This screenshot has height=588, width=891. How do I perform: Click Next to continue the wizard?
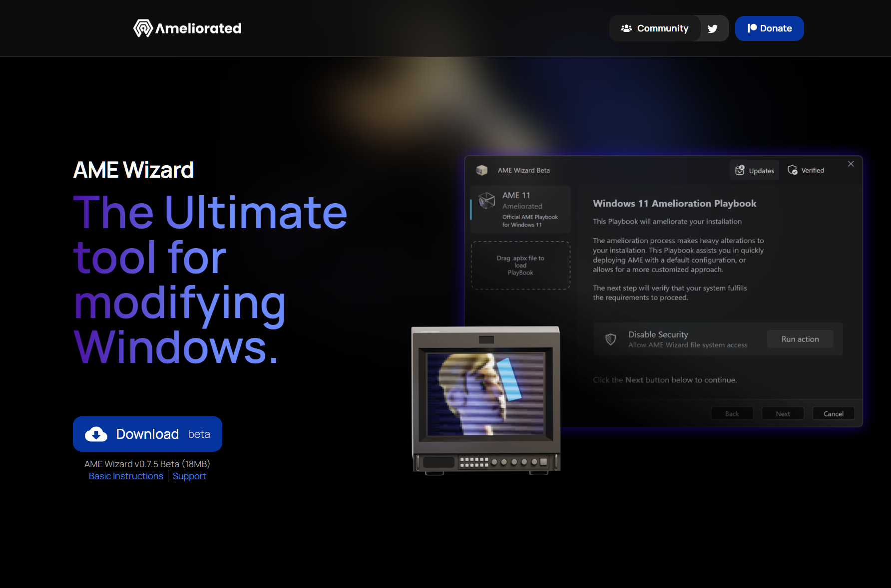(x=783, y=414)
